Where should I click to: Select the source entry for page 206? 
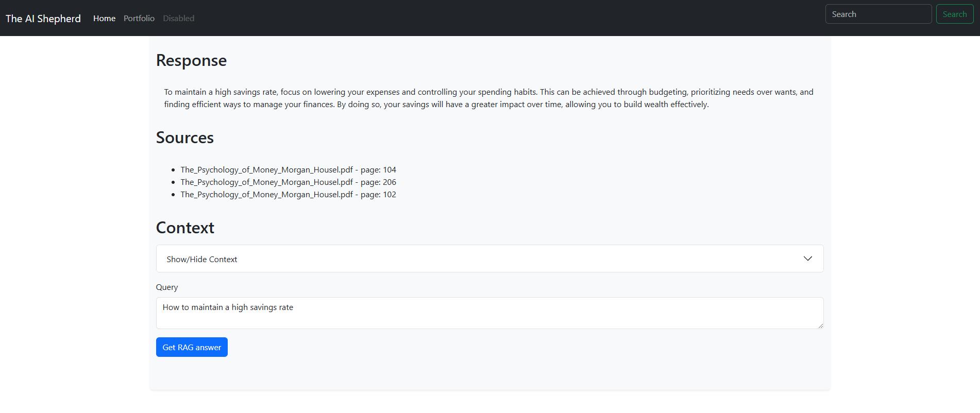[288, 182]
